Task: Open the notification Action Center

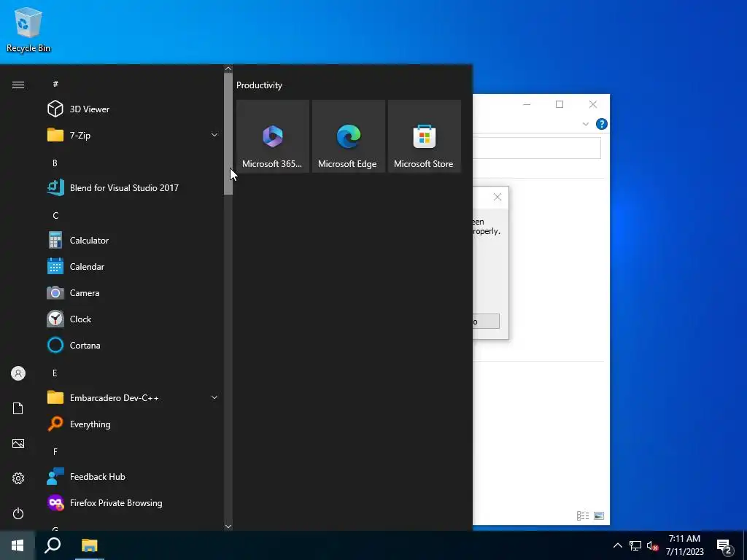Action: click(724, 546)
